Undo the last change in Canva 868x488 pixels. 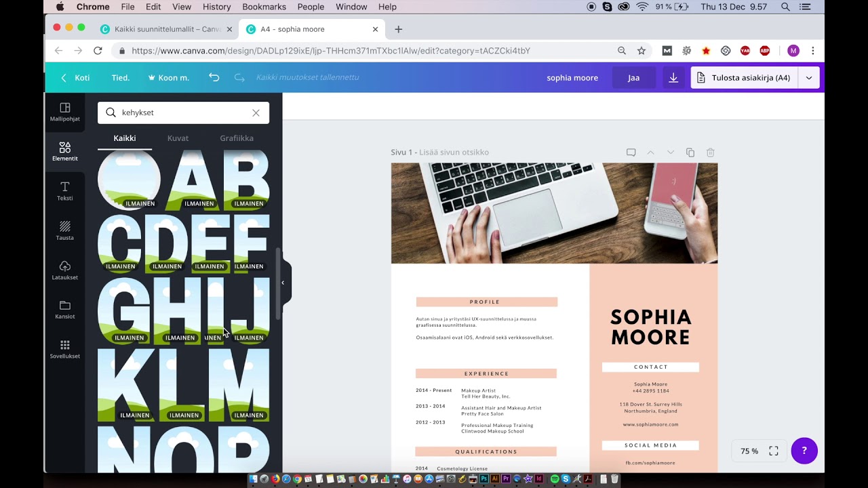214,77
